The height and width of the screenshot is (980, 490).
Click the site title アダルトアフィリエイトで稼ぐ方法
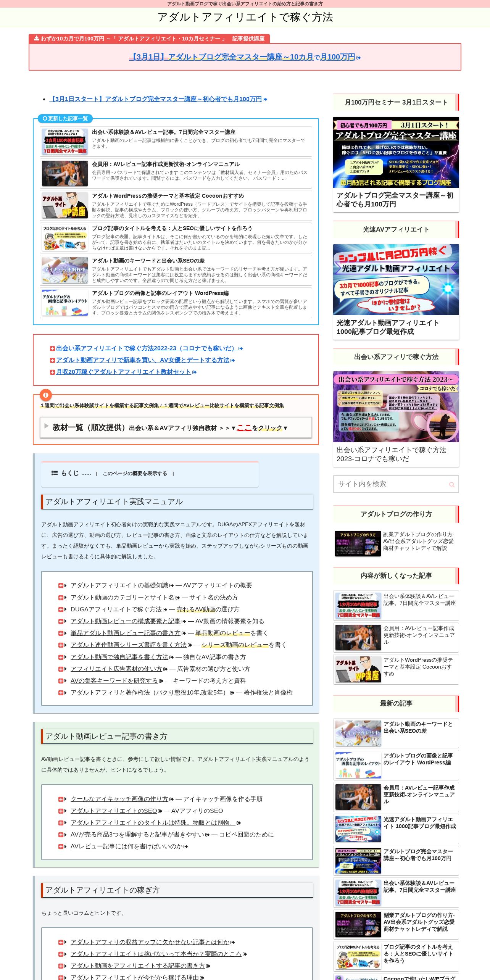(x=245, y=17)
